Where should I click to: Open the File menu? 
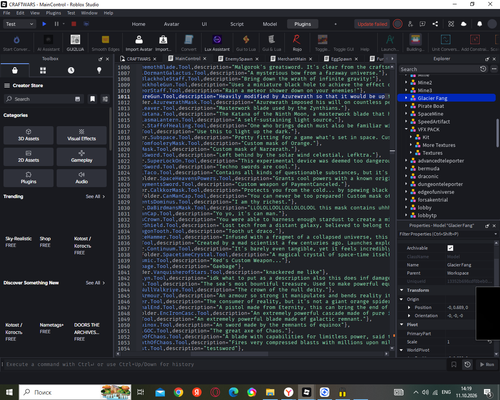(x=6, y=13)
